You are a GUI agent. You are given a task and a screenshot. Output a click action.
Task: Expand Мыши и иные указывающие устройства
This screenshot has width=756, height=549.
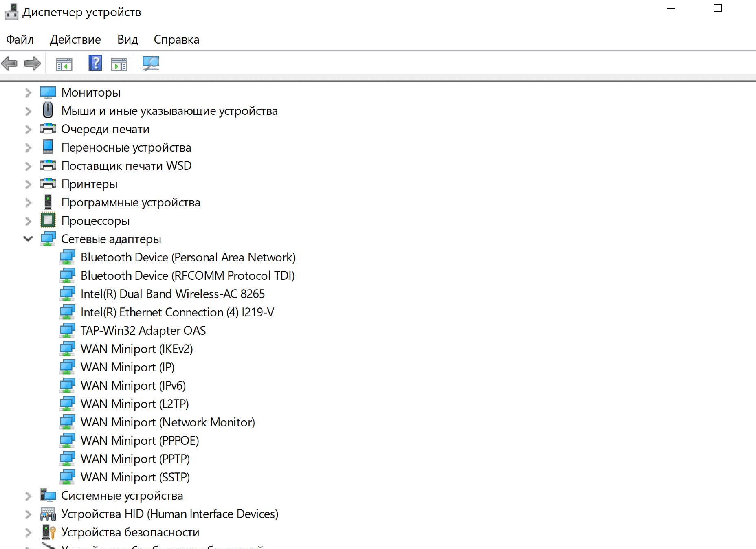pyautogui.click(x=28, y=111)
